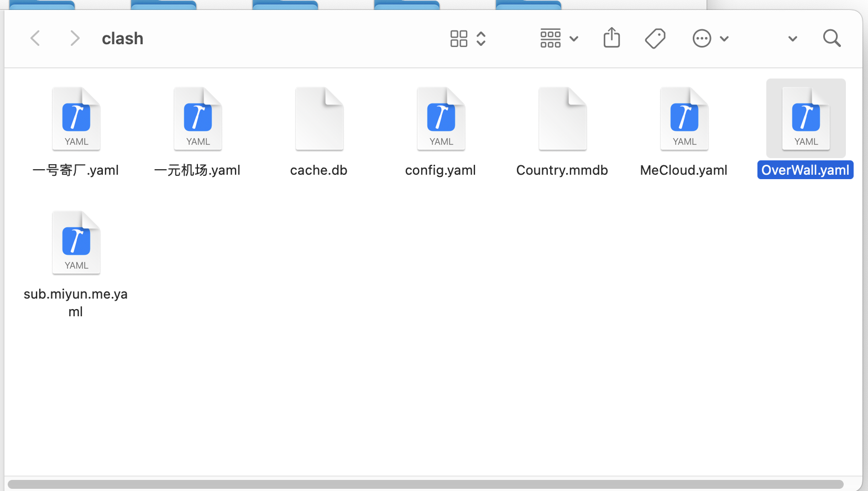
Task: Click the Forward navigation arrow
Action: (x=75, y=39)
